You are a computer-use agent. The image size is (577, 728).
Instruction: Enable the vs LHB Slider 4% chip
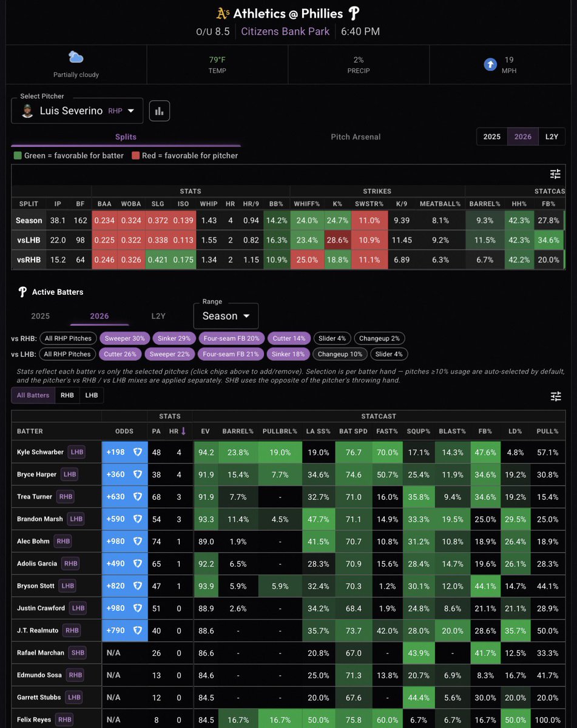390,354
